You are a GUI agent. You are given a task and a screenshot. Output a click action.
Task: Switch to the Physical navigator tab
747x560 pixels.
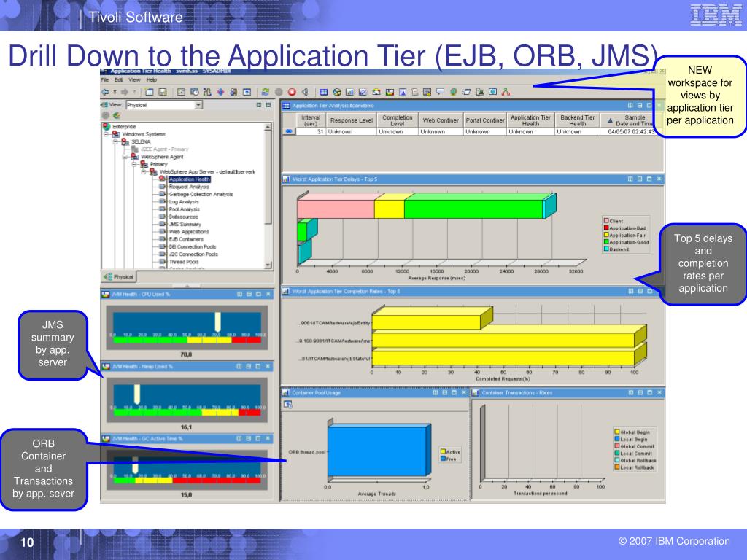[119, 276]
